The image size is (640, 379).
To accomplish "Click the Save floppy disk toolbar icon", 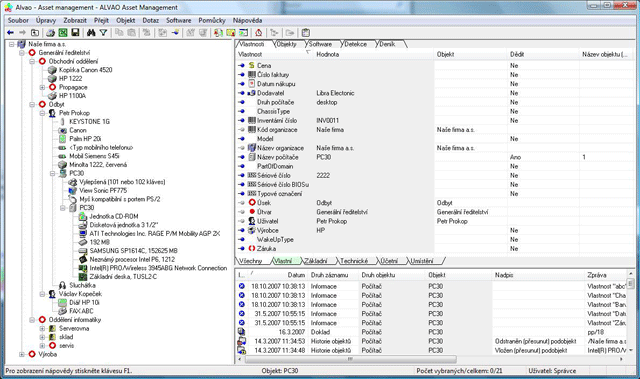I will point(75,33).
